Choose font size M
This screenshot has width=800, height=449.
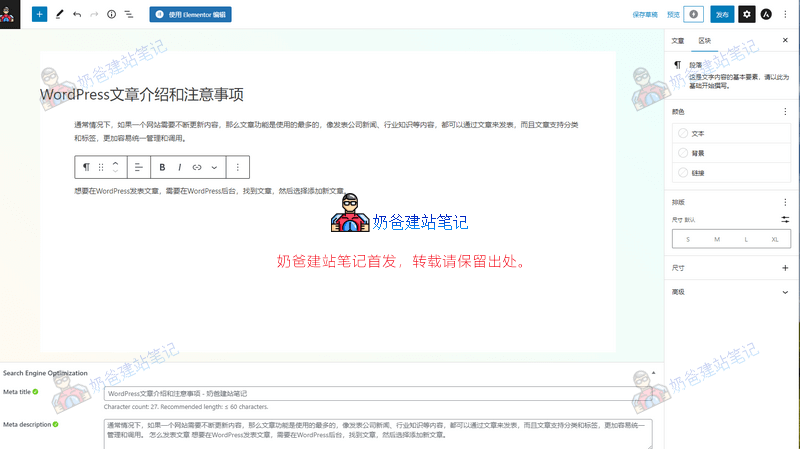click(x=717, y=239)
